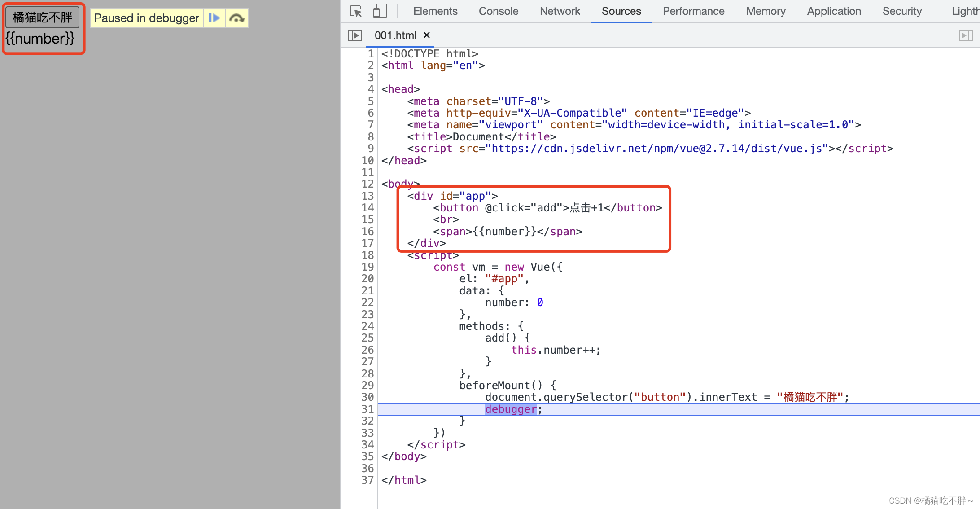Screen dimensions: 980x509
Task: Click the document.querySelector("button") line
Action: pyautogui.click(x=667, y=397)
